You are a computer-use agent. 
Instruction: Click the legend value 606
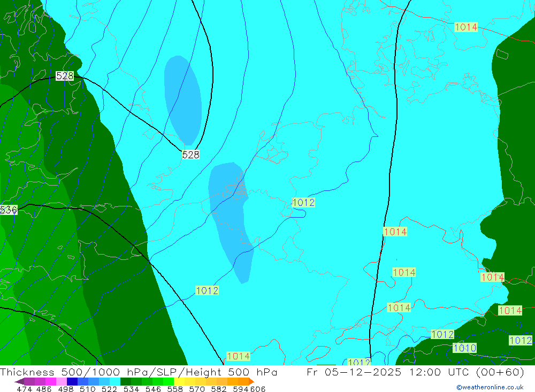pos(258,389)
